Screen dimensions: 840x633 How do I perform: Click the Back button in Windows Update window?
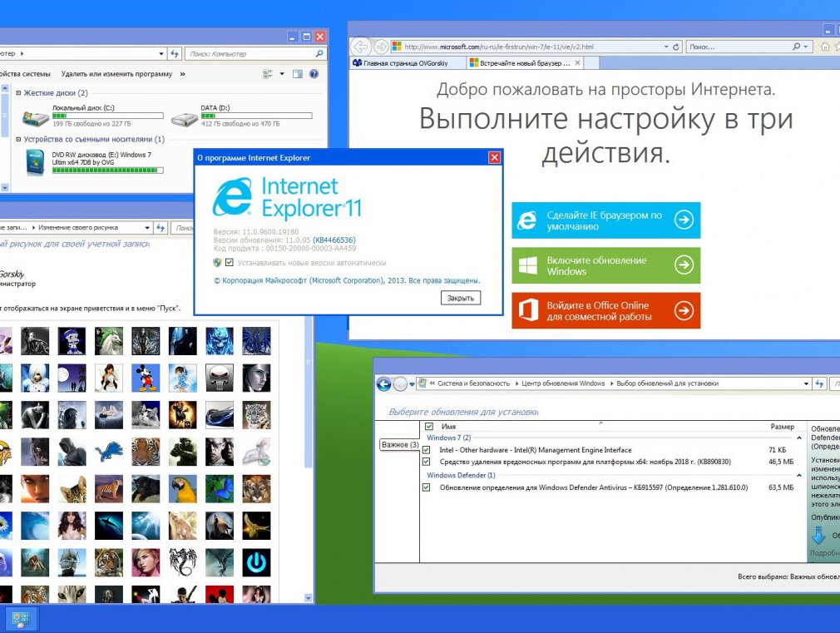(383, 383)
